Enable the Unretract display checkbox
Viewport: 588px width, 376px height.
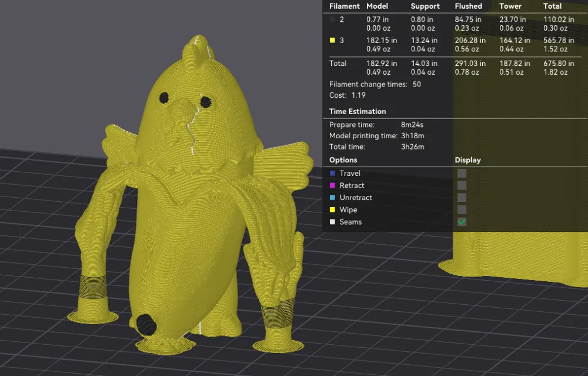pos(462,197)
